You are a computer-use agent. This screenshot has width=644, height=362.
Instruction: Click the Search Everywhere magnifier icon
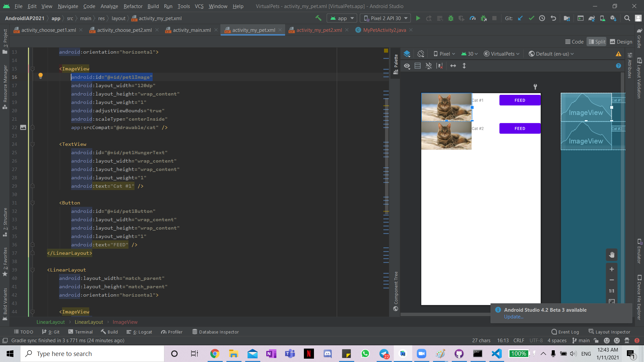[x=627, y=18]
